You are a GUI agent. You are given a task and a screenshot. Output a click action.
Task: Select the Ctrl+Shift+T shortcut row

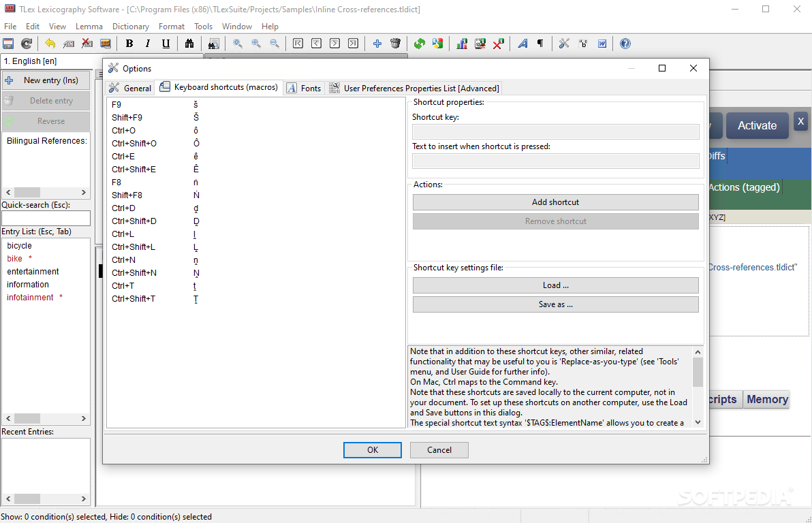pos(256,299)
